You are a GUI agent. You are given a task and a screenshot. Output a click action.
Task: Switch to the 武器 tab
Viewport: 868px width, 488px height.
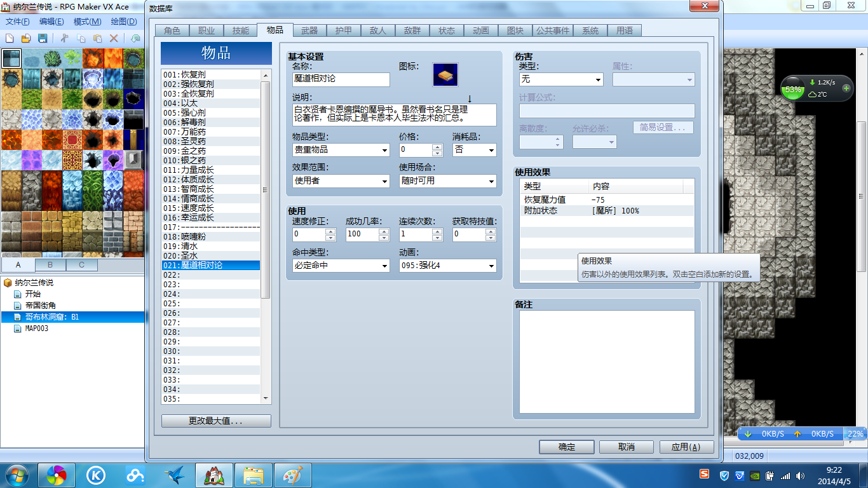[x=309, y=30]
